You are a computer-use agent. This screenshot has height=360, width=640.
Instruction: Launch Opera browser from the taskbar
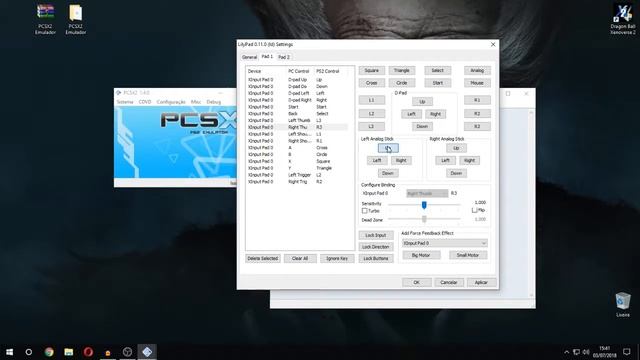click(88, 352)
